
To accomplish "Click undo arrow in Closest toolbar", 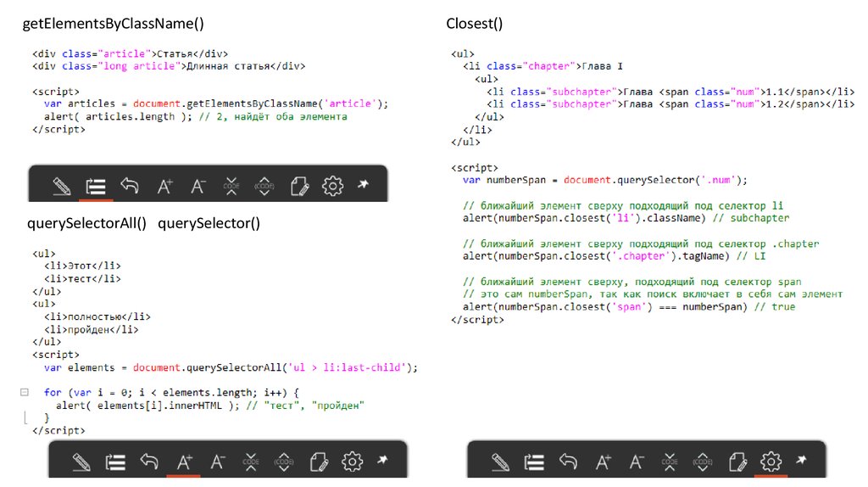I will click(568, 462).
